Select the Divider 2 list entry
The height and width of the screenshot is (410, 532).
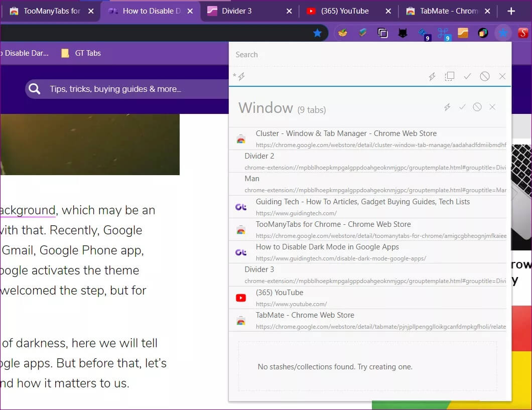click(x=367, y=162)
